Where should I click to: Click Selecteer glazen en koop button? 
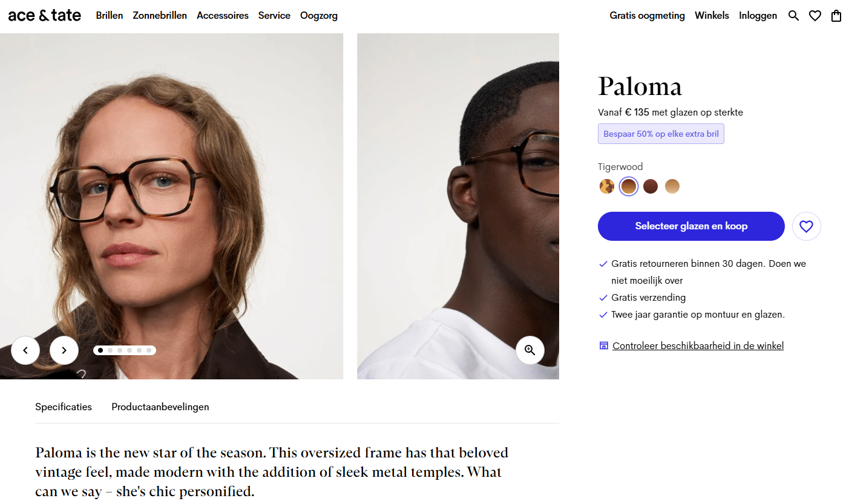click(x=691, y=226)
